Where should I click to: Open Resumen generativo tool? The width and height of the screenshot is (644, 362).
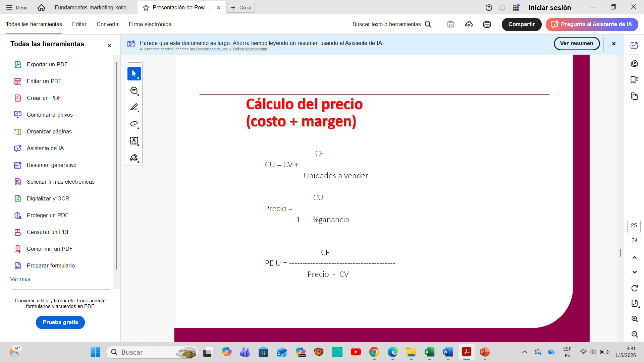click(x=52, y=165)
